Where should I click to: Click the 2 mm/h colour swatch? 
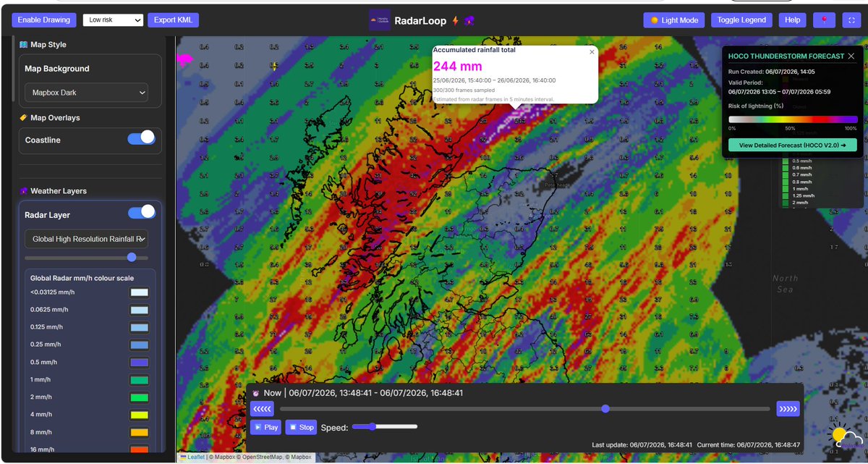click(x=139, y=397)
